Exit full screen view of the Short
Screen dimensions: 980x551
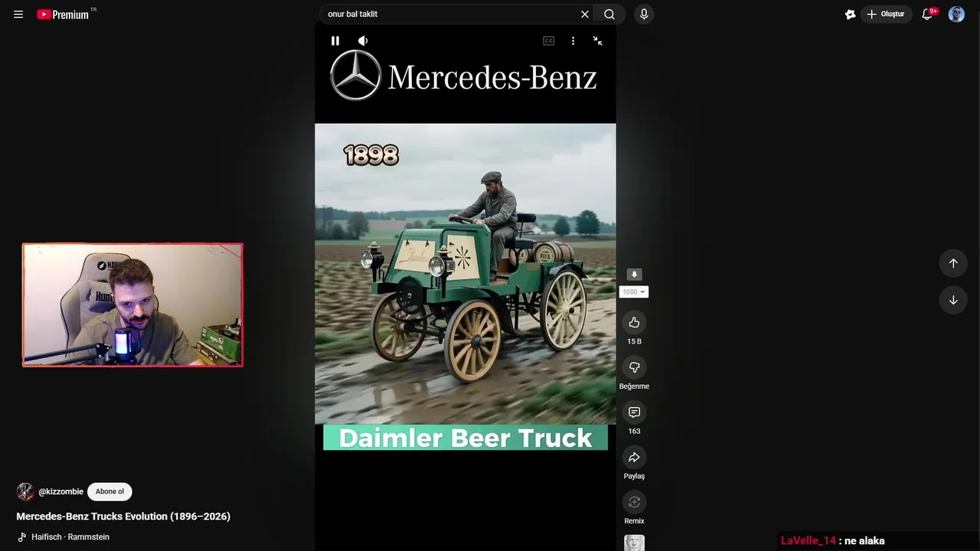[x=598, y=41]
